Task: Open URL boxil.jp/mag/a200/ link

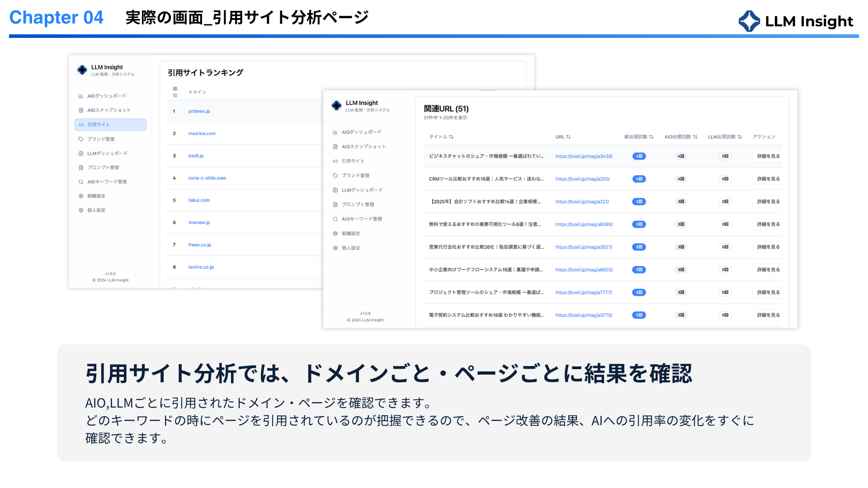Action: click(x=583, y=179)
